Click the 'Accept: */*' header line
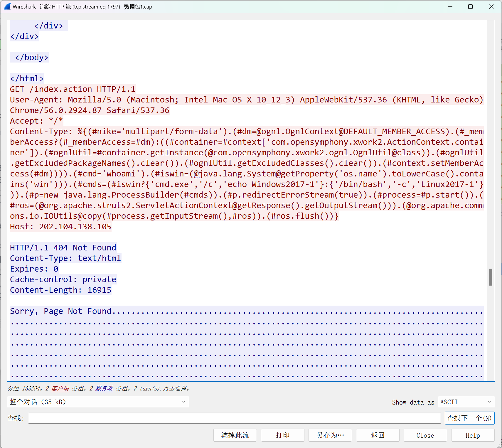The height and width of the screenshot is (448, 502). pos(36,121)
